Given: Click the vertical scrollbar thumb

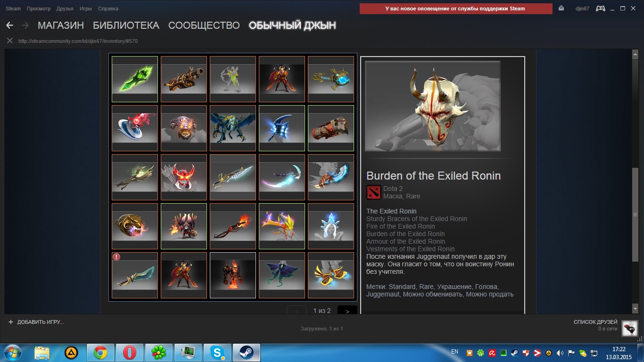Looking at the screenshot, I should pos(635,214).
